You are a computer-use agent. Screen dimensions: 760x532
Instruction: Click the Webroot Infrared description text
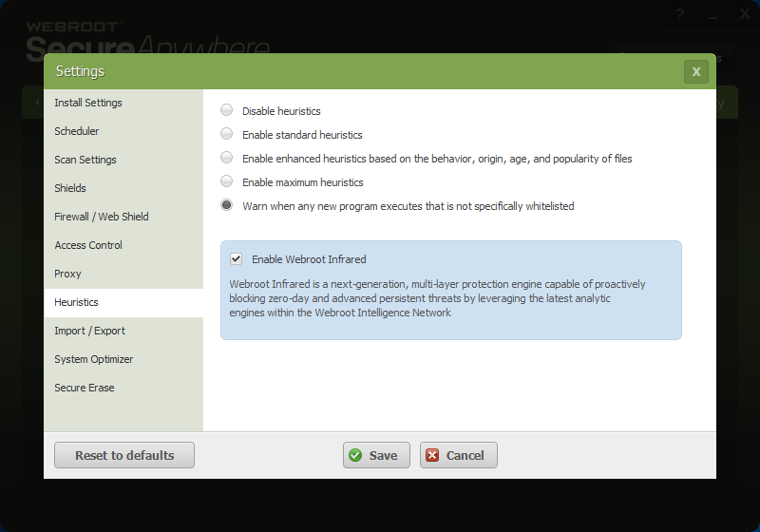(x=437, y=298)
